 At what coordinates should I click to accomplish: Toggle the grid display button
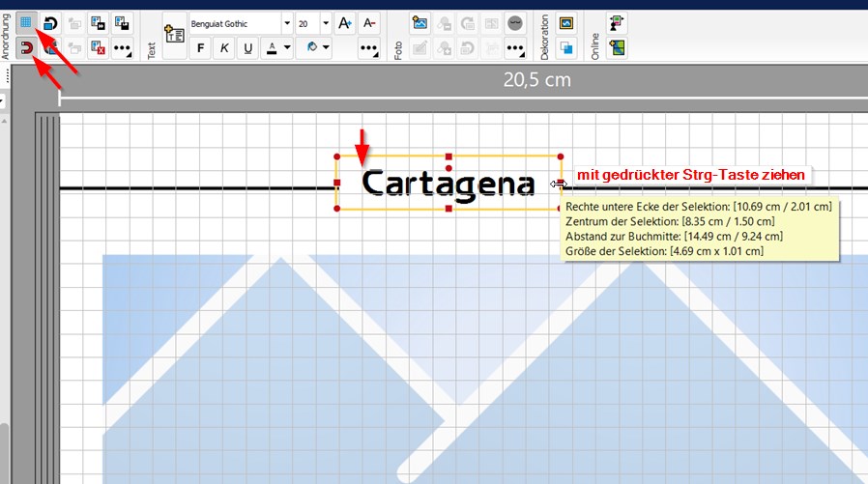click(26, 22)
